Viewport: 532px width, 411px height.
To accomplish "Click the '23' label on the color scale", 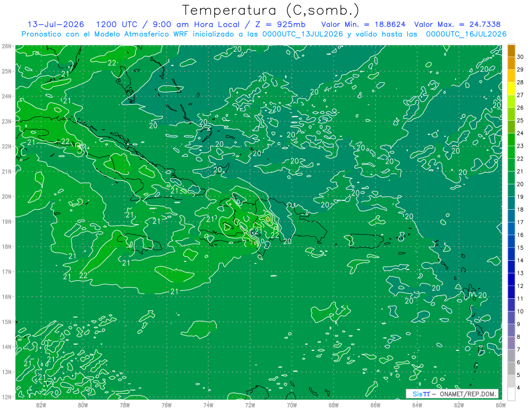I will [x=520, y=146].
